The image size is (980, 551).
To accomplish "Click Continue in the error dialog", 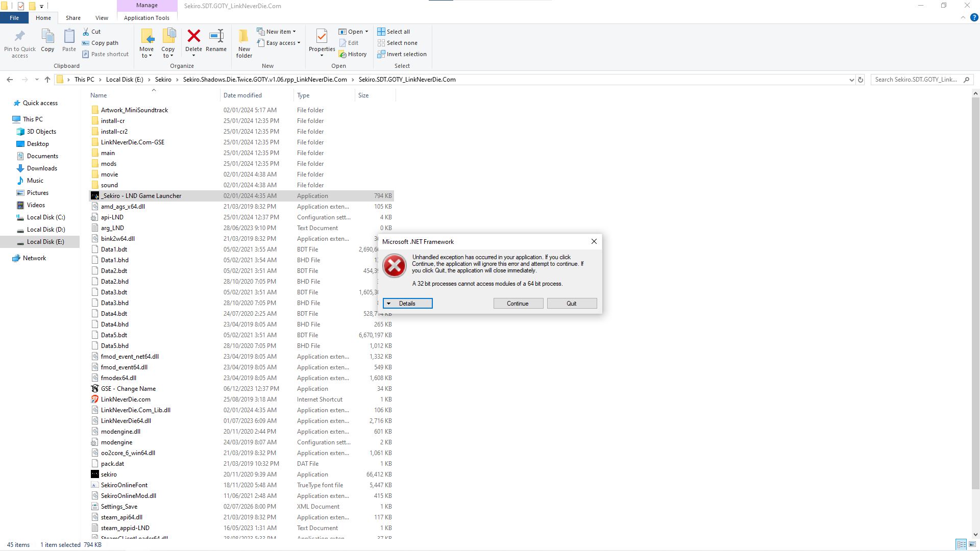I will coord(518,304).
